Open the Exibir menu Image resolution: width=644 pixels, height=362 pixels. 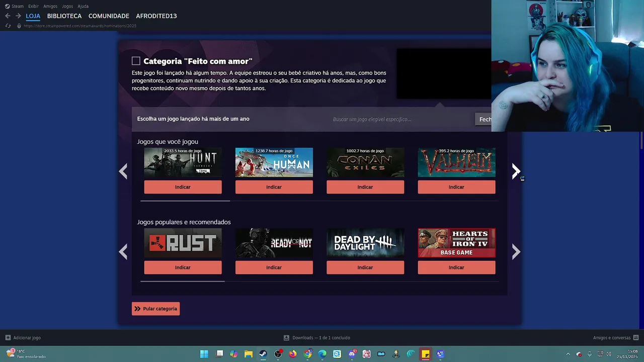pyautogui.click(x=33, y=6)
